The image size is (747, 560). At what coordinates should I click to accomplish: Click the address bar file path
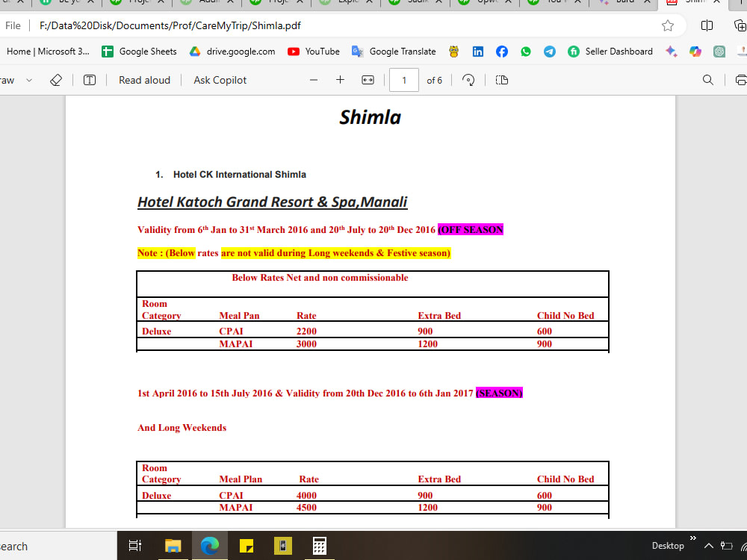pyautogui.click(x=170, y=25)
